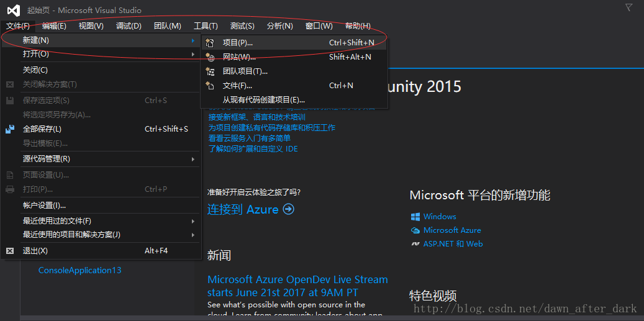Choose 团队项目(T)... menu entry

tap(294, 71)
